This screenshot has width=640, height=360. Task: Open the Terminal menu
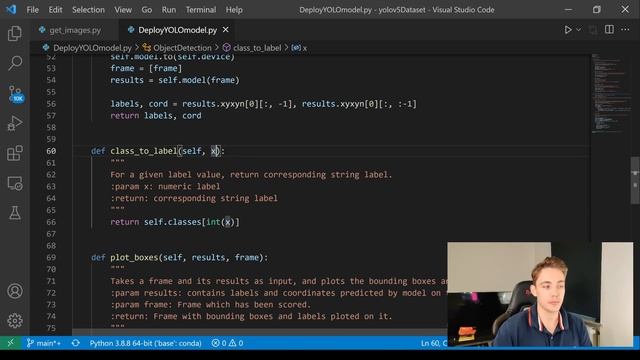click(x=201, y=10)
